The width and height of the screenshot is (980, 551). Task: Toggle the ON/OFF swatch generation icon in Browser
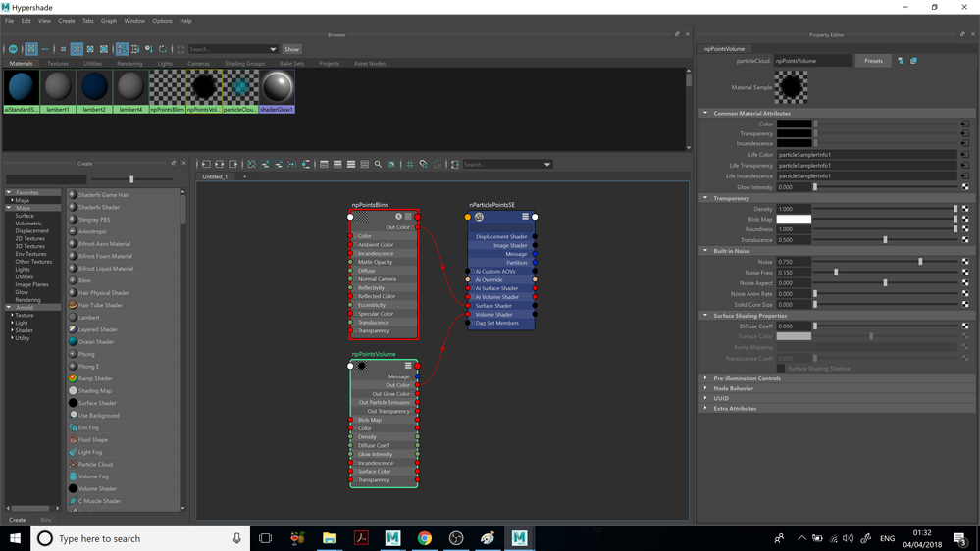[x=13, y=49]
